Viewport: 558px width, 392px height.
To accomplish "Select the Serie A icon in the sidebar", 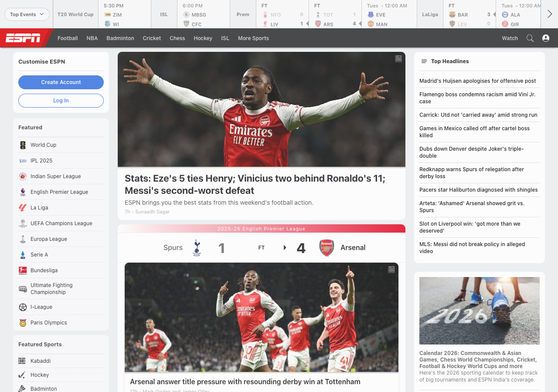I will click(23, 255).
